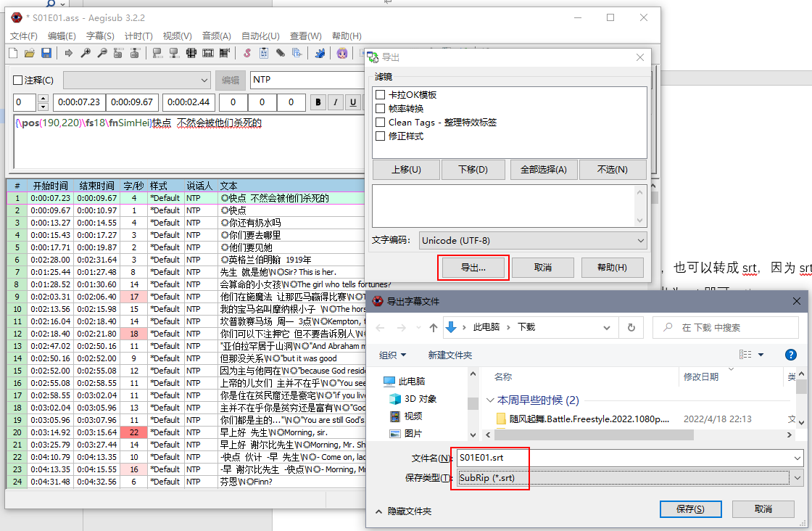This screenshot has height=531, width=812.
Task: Save the current subtitles
Action: [x=47, y=53]
